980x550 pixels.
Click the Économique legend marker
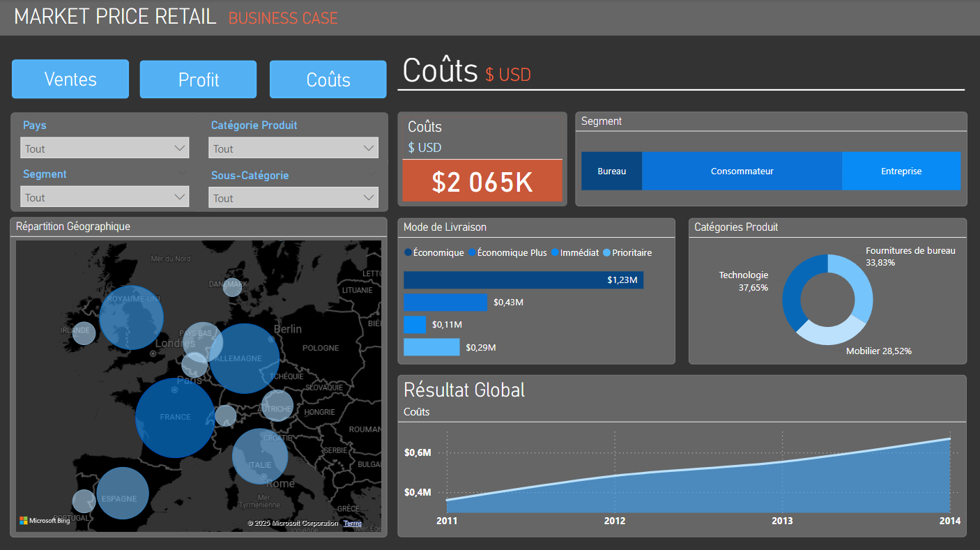[x=408, y=253]
